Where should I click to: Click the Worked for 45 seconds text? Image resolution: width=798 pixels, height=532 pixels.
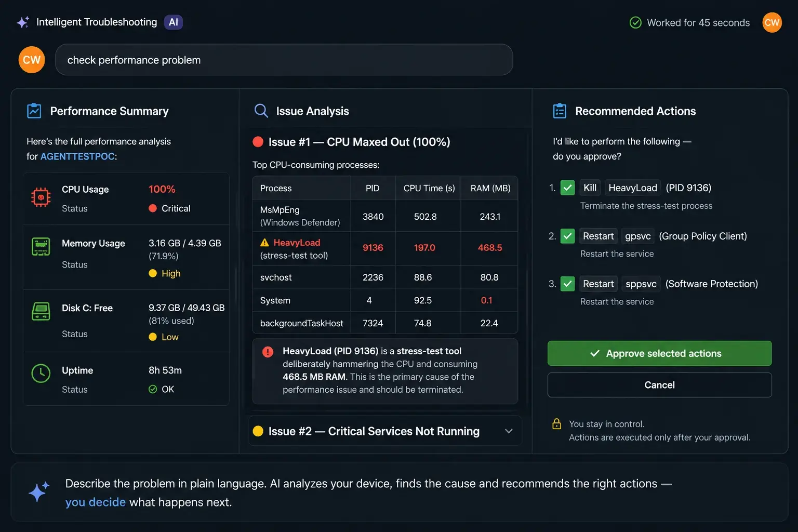[698, 22]
